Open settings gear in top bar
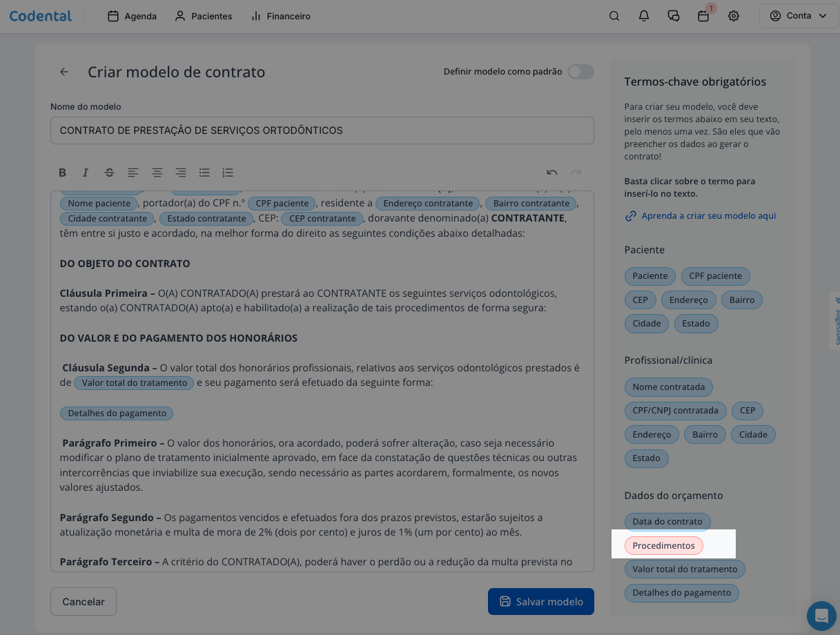This screenshot has width=840, height=635. pyautogui.click(x=734, y=16)
